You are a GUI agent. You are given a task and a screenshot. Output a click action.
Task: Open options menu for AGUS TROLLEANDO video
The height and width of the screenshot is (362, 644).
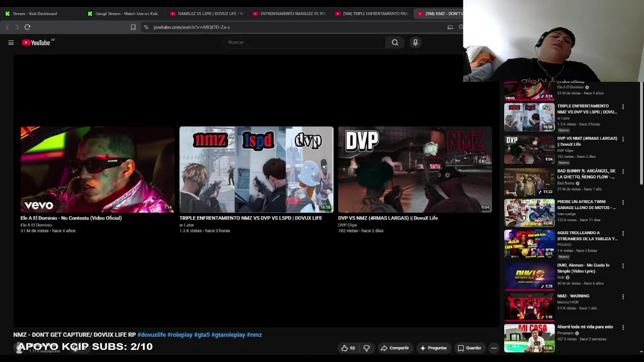623,233
